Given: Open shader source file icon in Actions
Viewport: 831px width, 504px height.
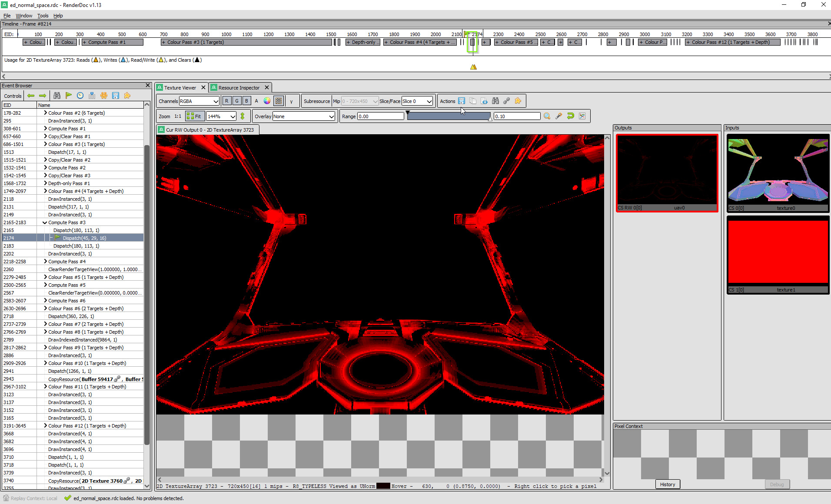Looking at the screenshot, I should click(484, 101).
